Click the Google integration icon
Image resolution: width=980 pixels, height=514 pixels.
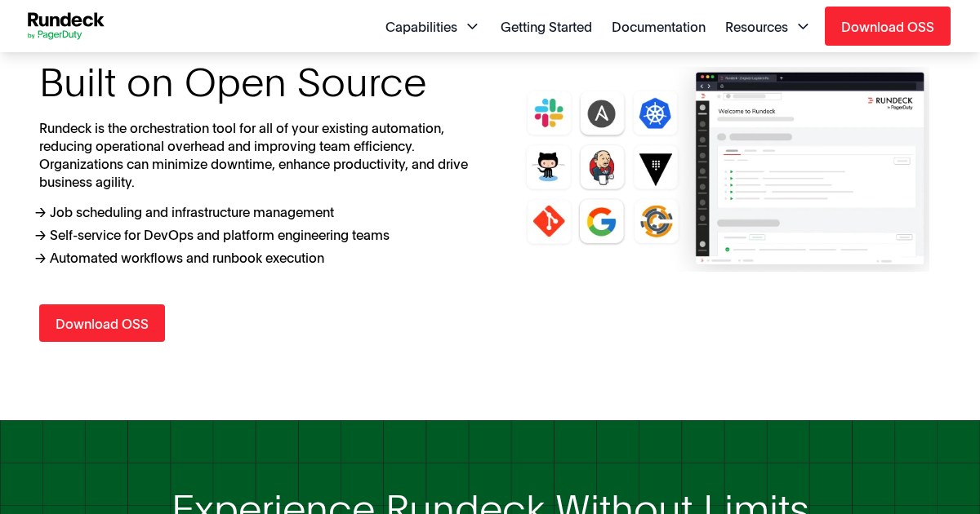(602, 221)
